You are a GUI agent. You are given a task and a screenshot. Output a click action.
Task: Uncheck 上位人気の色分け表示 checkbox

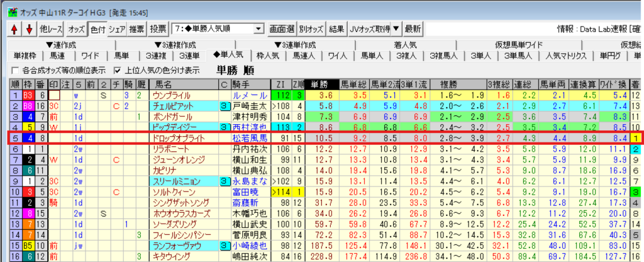(x=116, y=70)
